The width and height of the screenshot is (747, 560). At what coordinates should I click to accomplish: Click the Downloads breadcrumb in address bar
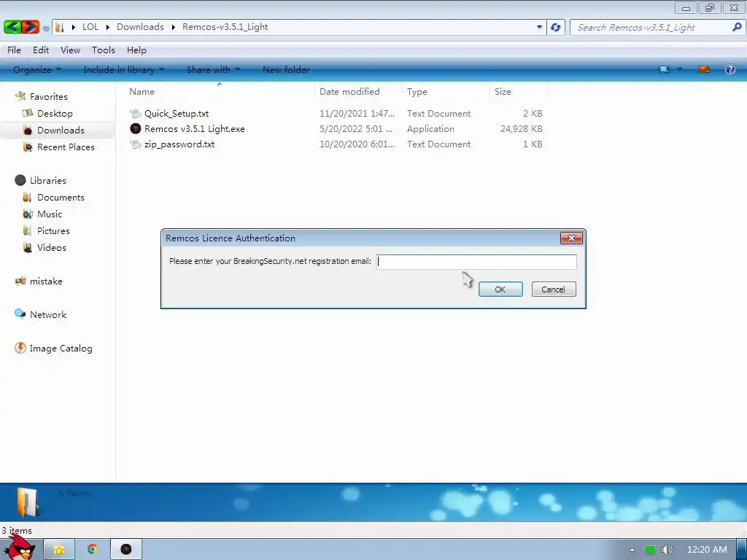(140, 27)
